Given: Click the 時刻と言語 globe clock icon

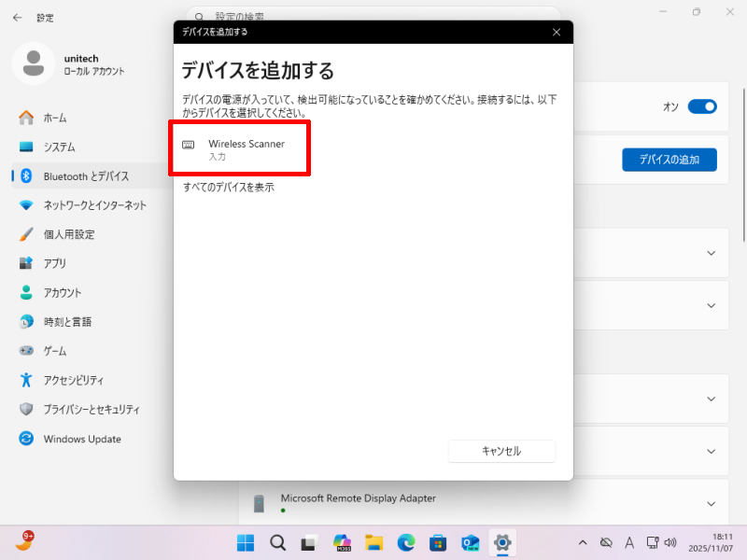Looking at the screenshot, I should [x=26, y=322].
